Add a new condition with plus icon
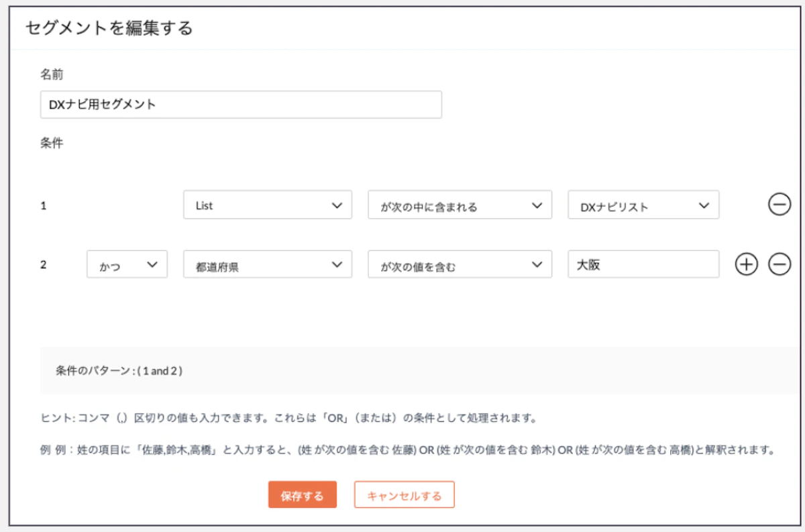This screenshot has height=532, width=805. coord(746,264)
